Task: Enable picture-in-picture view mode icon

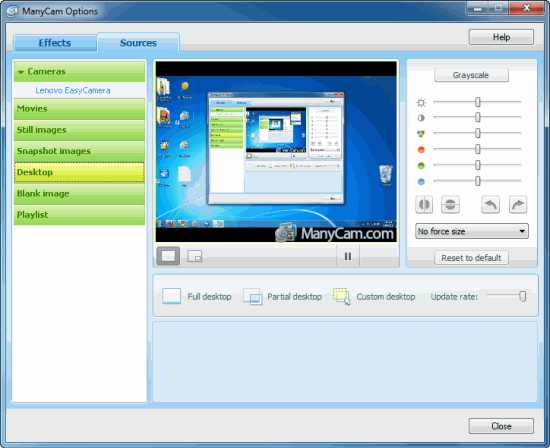Action: (x=195, y=256)
